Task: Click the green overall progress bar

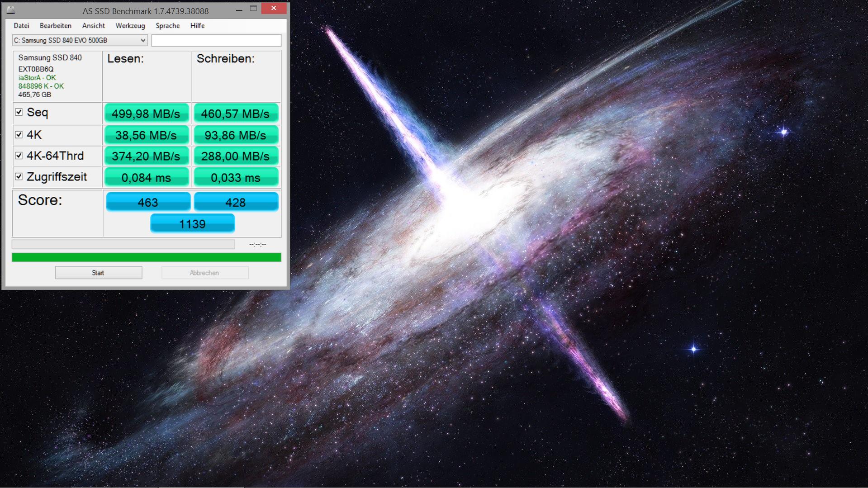Action: (x=147, y=257)
